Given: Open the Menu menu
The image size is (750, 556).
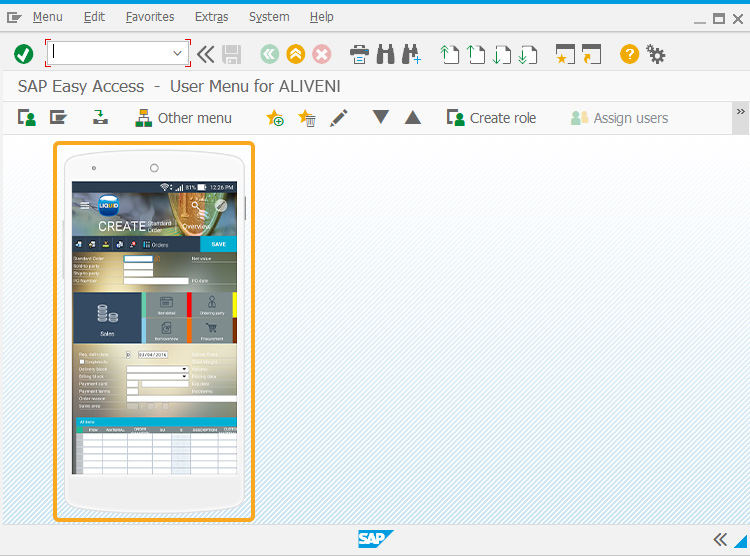Looking at the screenshot, I should pyautogui.click(x=47, y=17).
